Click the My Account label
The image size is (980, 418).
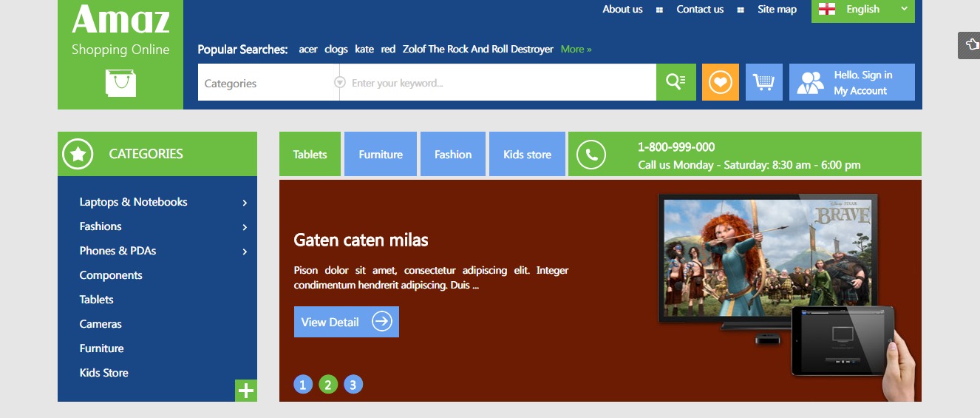[860, 90]
